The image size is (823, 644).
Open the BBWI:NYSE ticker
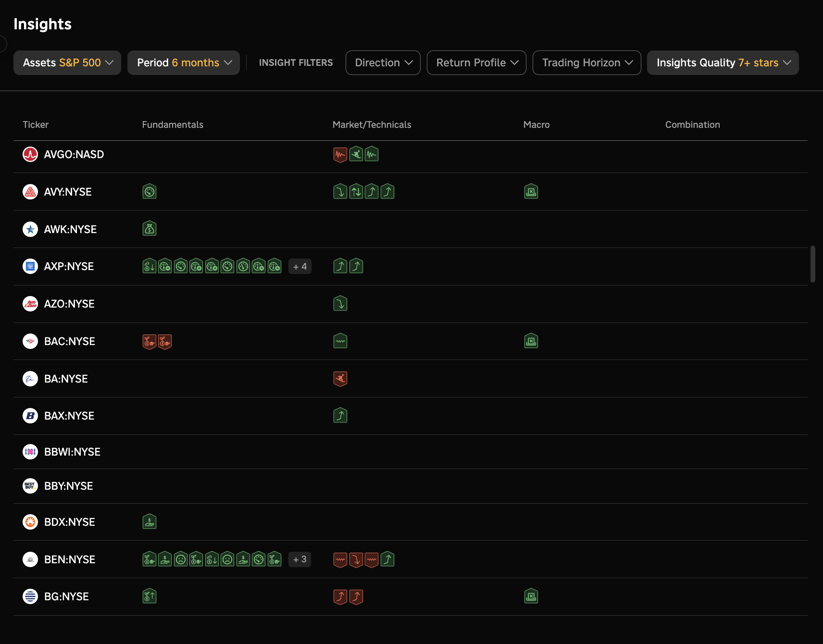pos(72,452)
